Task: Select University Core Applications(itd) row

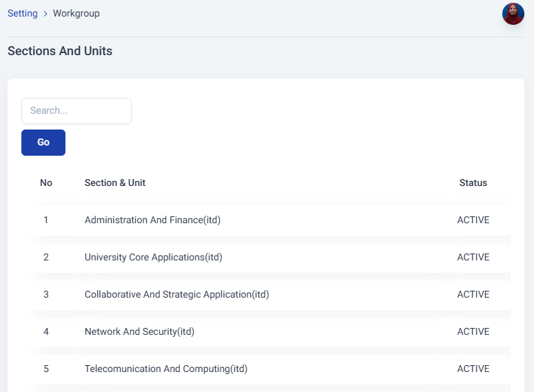Action: [x=153, y=258]
